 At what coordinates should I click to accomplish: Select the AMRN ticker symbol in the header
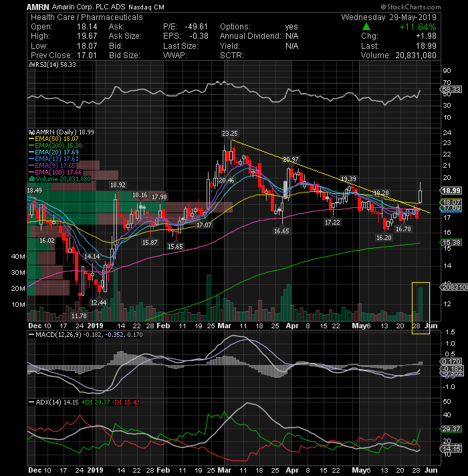(38, 7)
